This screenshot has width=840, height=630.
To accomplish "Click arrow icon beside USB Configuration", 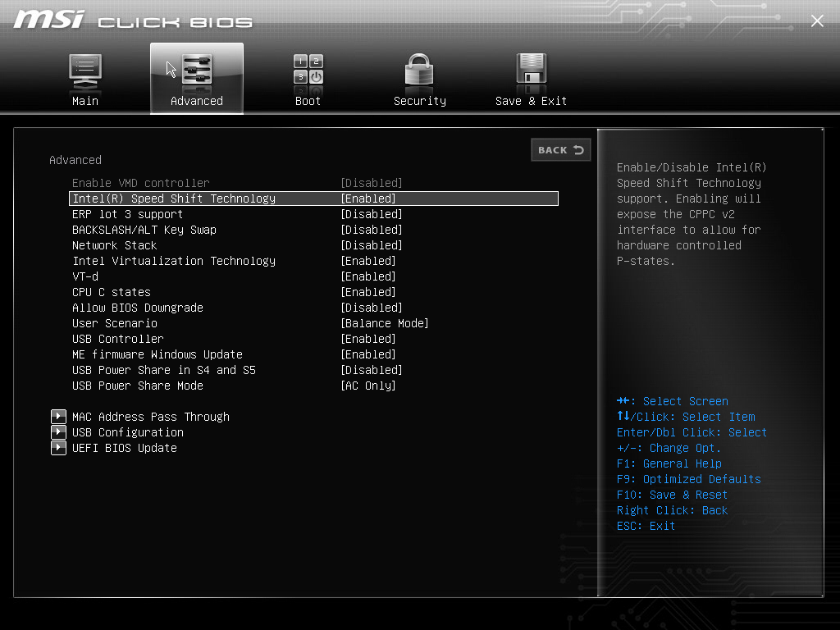I will (58, 432).
